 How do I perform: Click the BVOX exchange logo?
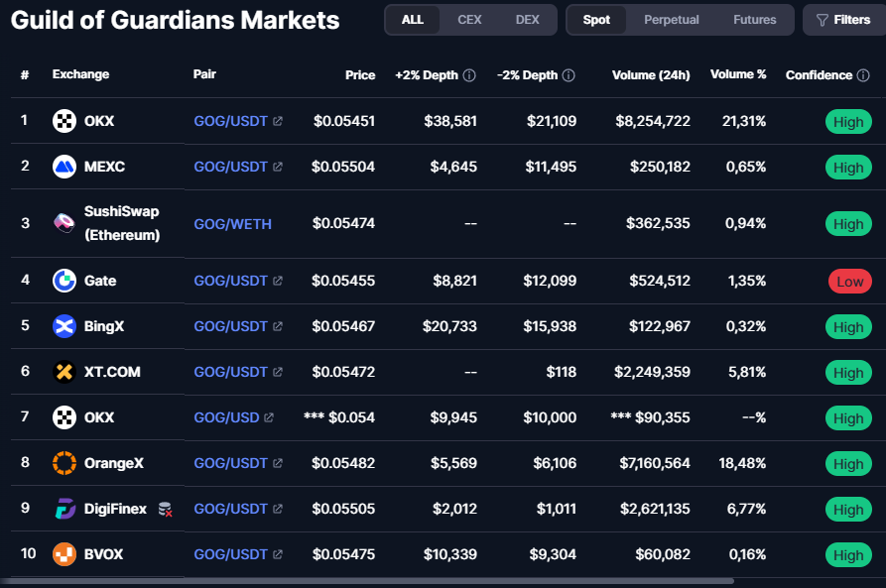coord(64,554)
